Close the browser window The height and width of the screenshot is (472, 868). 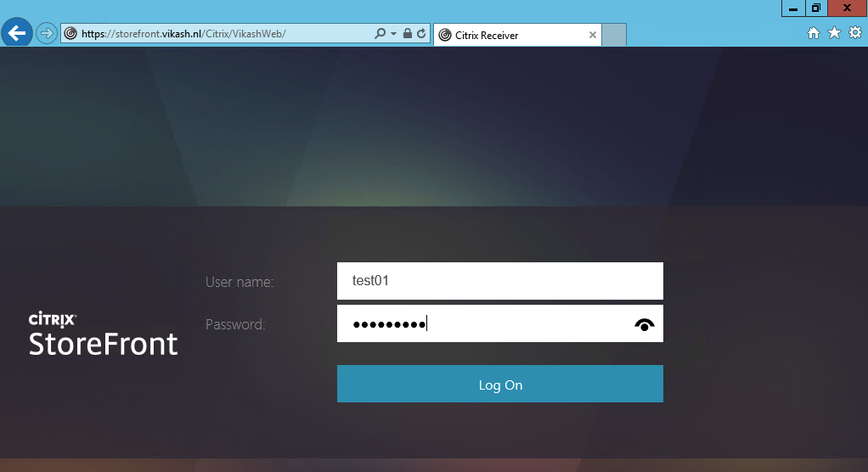(847, 8)
